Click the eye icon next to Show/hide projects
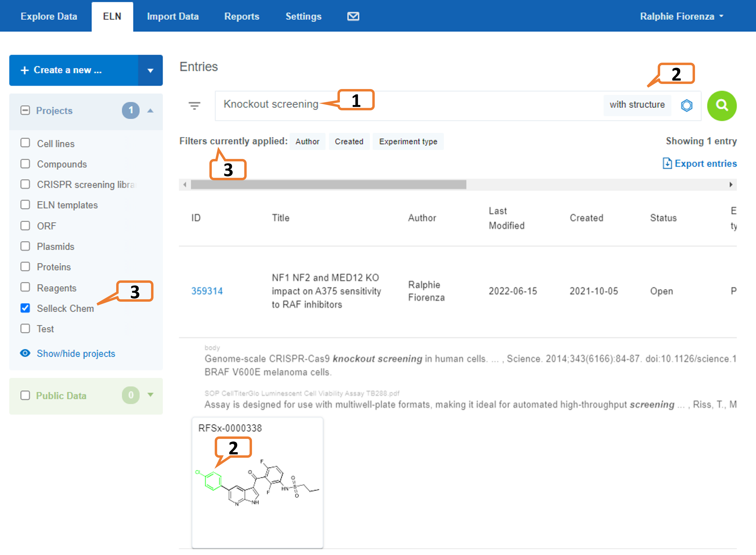Image resolution: width=756 pixels, height=555 pixels. point(25,353)
